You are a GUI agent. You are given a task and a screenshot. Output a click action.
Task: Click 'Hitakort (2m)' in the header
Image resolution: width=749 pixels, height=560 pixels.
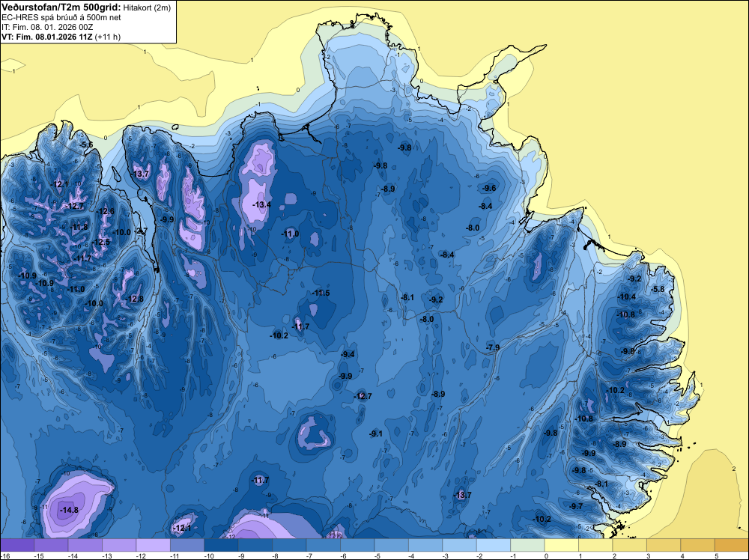tap(147, 7)
